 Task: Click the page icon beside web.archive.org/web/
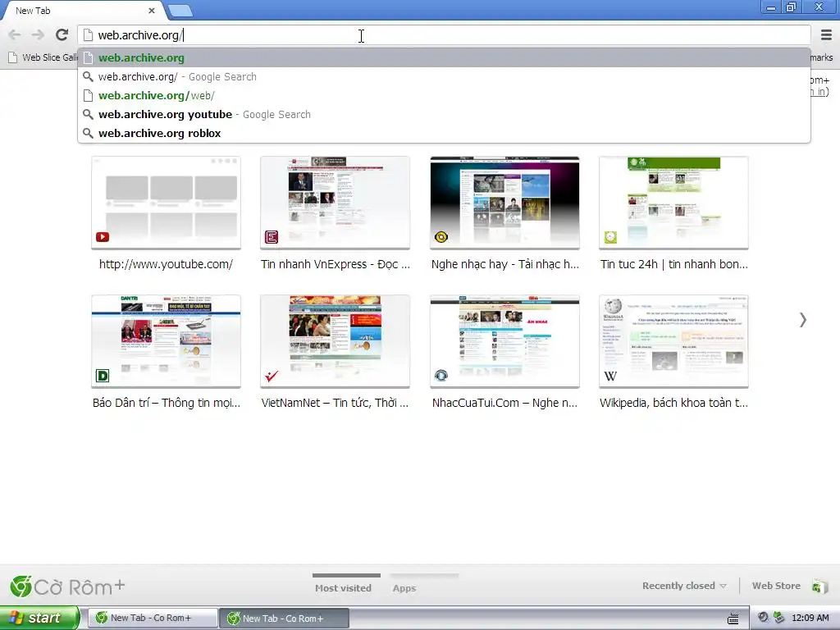tap(89, 95)
